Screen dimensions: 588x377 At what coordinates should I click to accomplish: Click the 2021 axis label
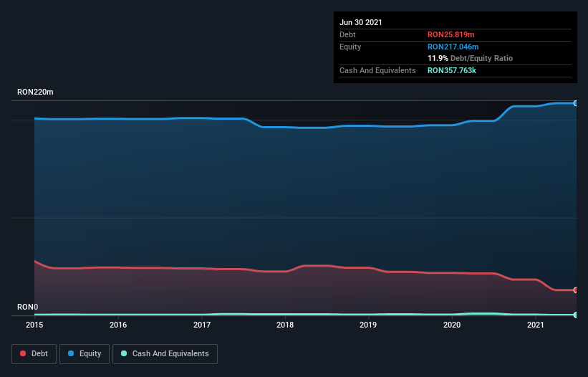[536, 325]
